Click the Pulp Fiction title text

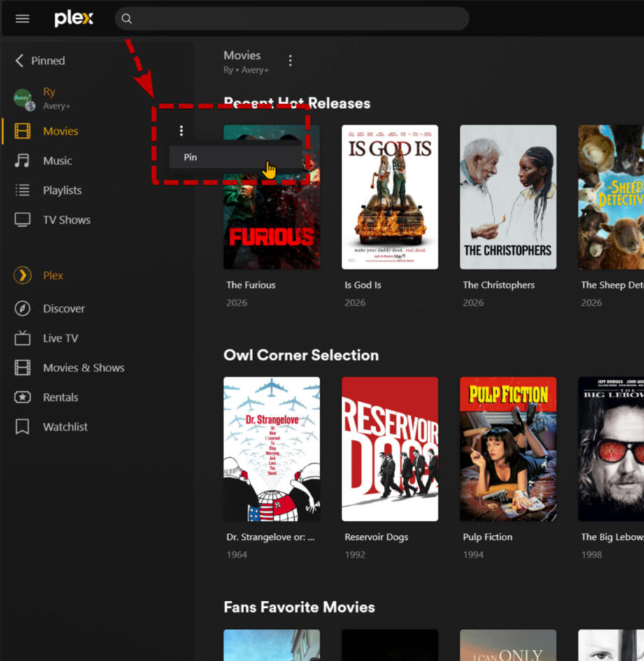[x=487, y=537]
